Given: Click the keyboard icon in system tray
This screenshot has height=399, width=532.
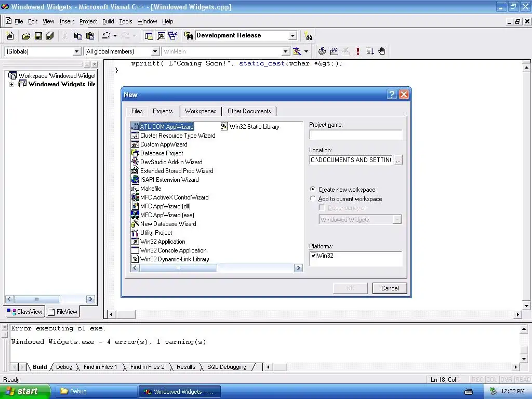Looking at the screenshot, I should [x=469, y=392].
